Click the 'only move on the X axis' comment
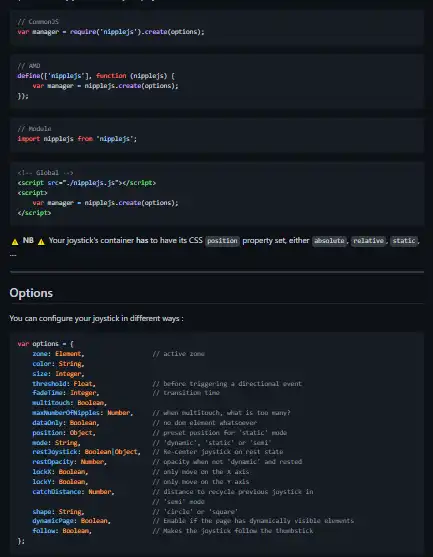 [201, 471]
